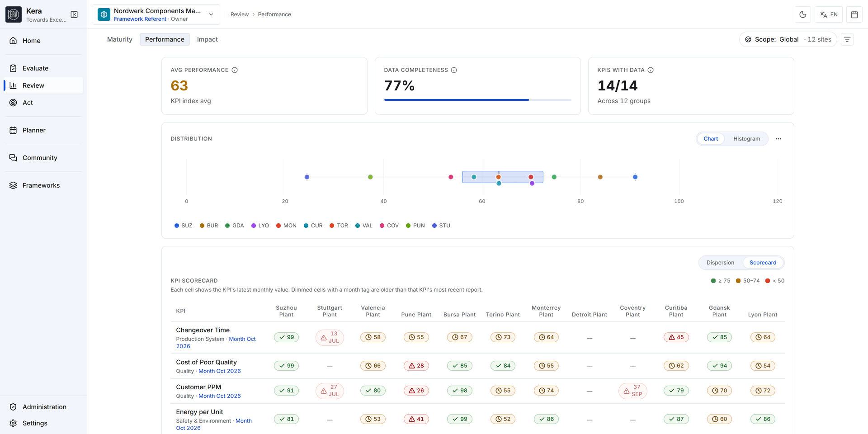The height and width of the screenshot is (434, 868).
Task: Click info icon next to Avg Performance
Action: [x=235, y=70]
